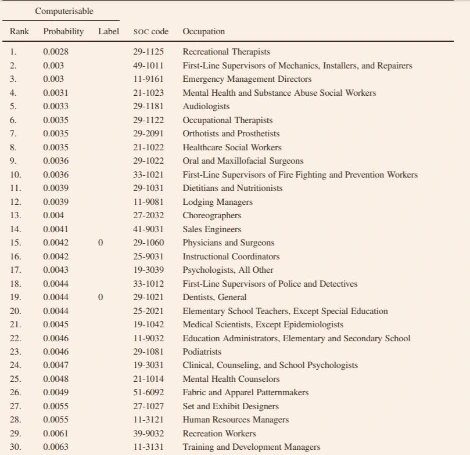The image size is (470, 455).
Task: Click probability value 0.0033
Action: pos(56,106)
